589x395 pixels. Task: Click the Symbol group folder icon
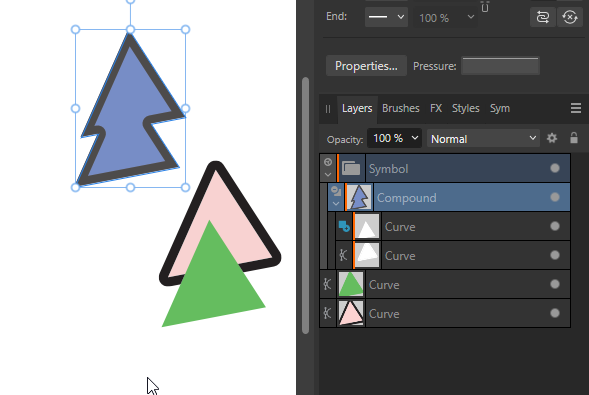[x=351, y=168]
